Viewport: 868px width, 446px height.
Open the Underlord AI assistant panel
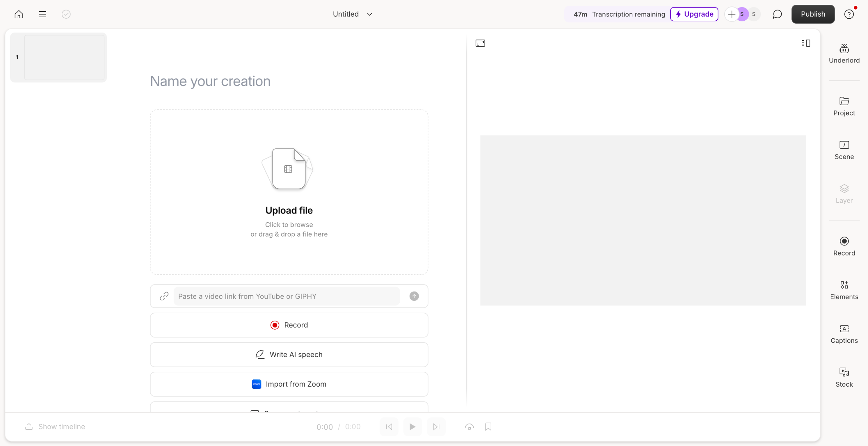844,53
